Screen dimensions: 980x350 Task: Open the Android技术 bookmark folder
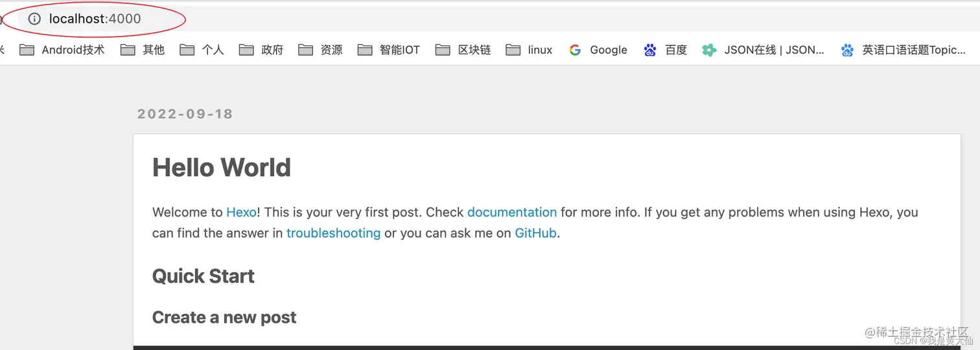[62, 50]
